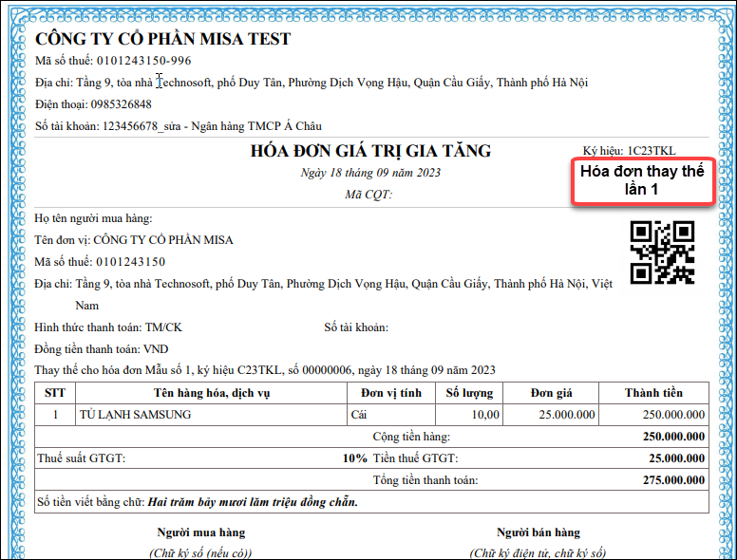Viewport: 737px width, 560px height.
Task: Click the "Thay thế cho hóa đơn" reference line
Action: [264, 370]
